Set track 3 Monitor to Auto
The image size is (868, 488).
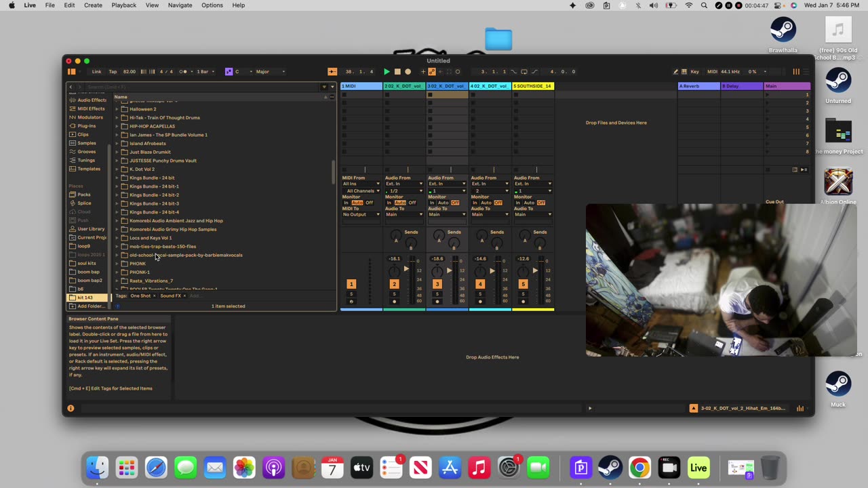443,203
